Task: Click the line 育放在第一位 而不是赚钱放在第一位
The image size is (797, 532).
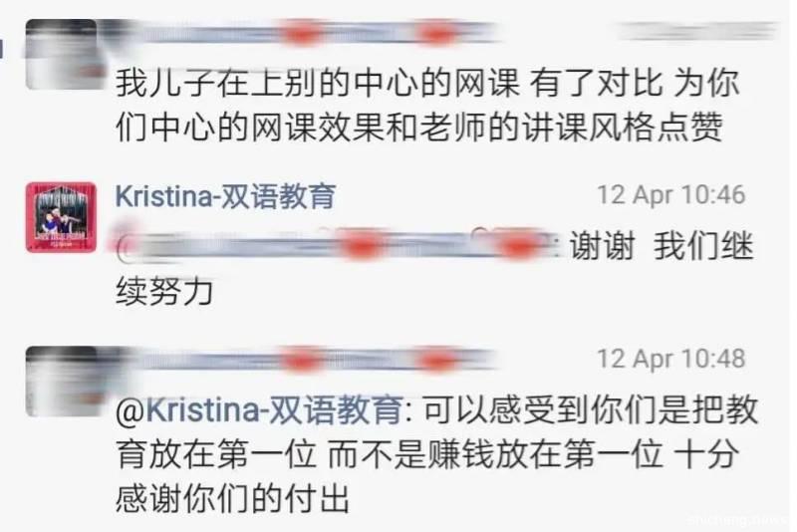Action: point(390,453)
